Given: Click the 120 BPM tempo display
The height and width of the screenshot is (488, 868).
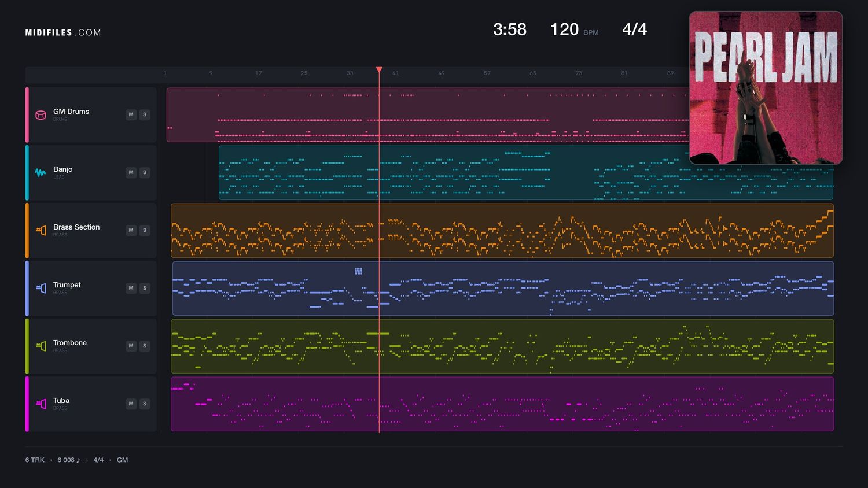Looking at the screenshot, I should [574, 29].
